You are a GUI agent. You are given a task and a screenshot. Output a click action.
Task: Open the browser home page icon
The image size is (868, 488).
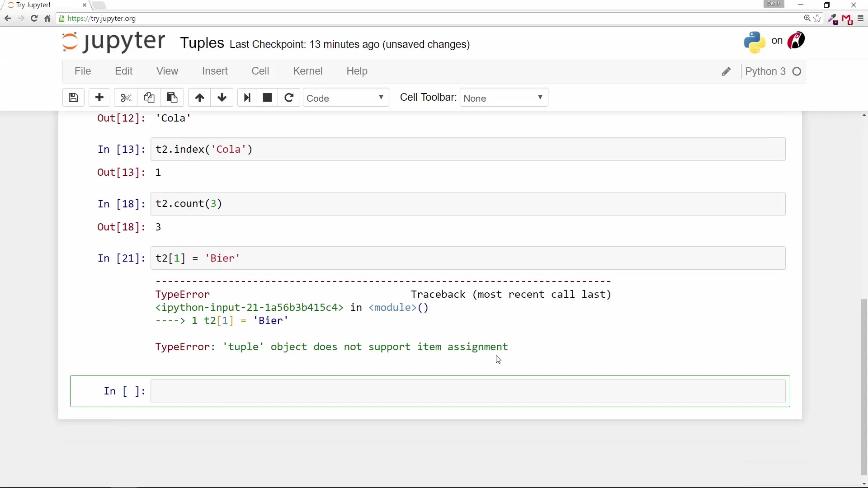[x=47, y=19]
